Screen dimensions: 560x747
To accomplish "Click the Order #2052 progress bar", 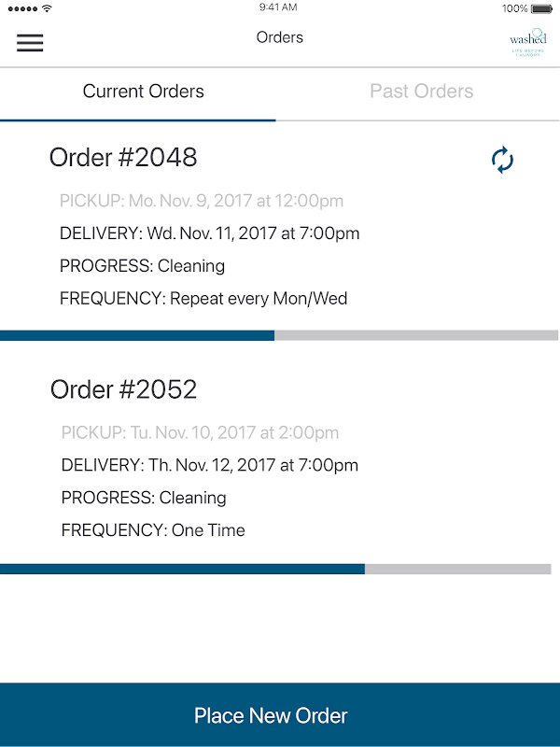I will click(275, 569).
